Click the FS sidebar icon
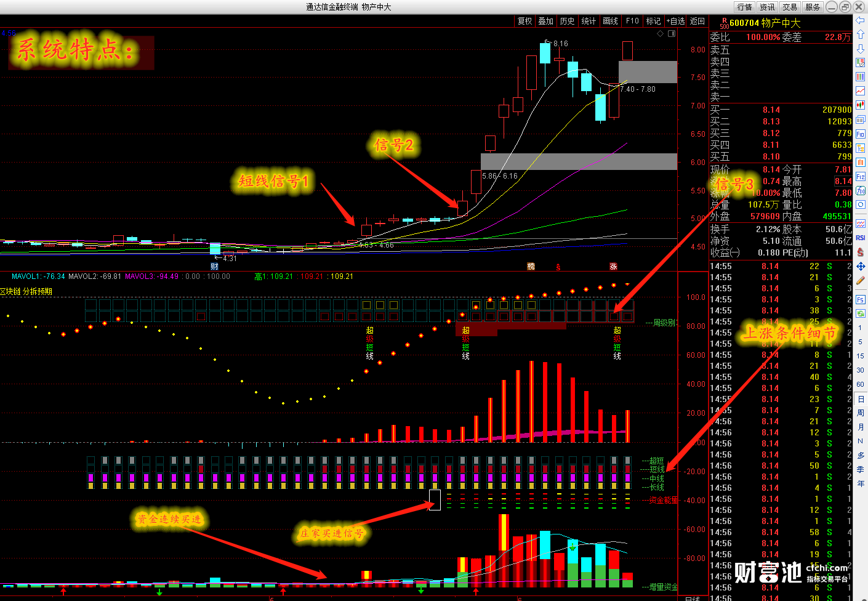The height and width of the screenshot is (601, 868). (861, 299)
